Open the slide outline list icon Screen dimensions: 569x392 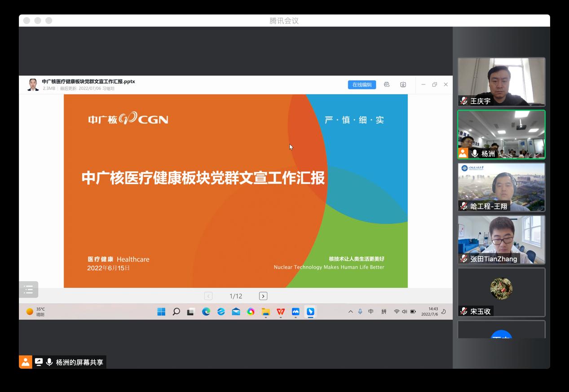pyautogui.click(x=28, y=290)
